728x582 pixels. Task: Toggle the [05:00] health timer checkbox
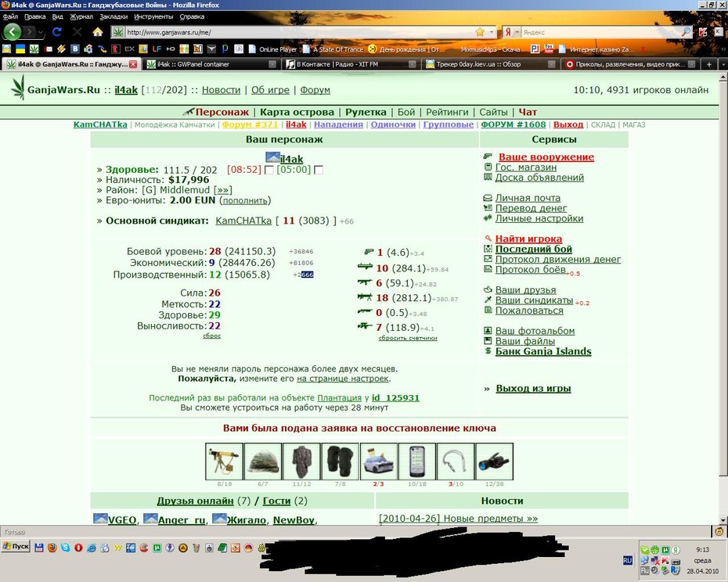(319, 171)
